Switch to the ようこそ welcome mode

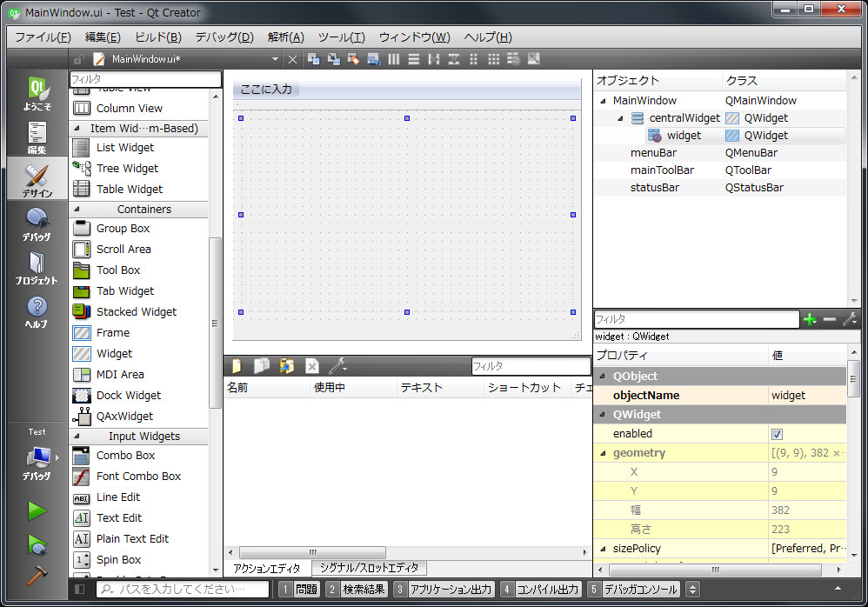(x=37, y=92)
